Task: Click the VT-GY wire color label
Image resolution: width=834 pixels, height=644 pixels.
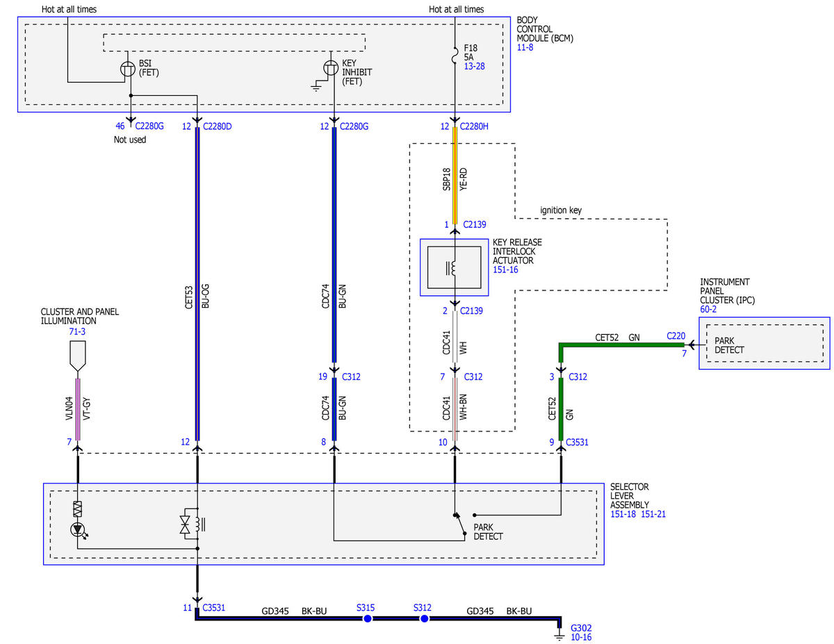Action: click(87, 408)
